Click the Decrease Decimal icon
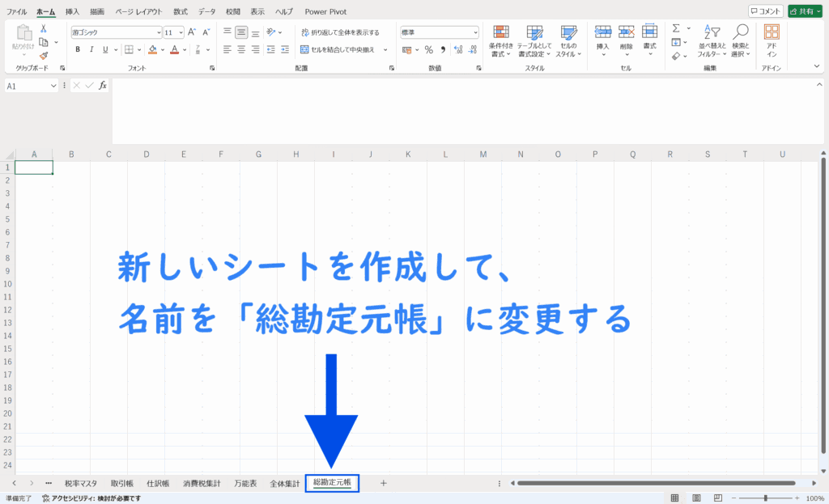829x504 pixels. pos(473,49)
